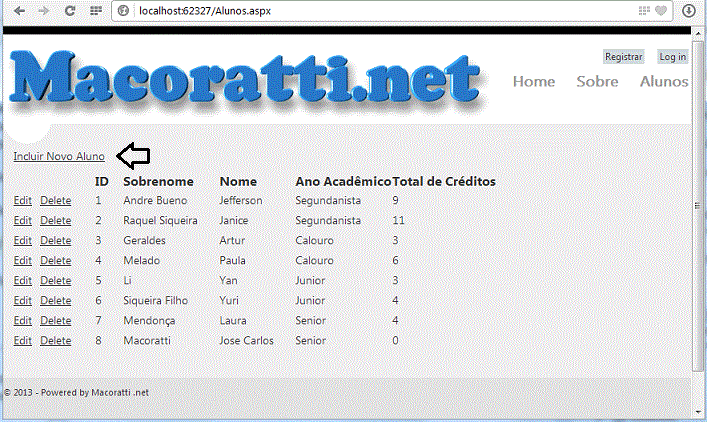Edit the Siqueira Filho row
The width and height of the screenshot is (707, 422).
point(23,300)
